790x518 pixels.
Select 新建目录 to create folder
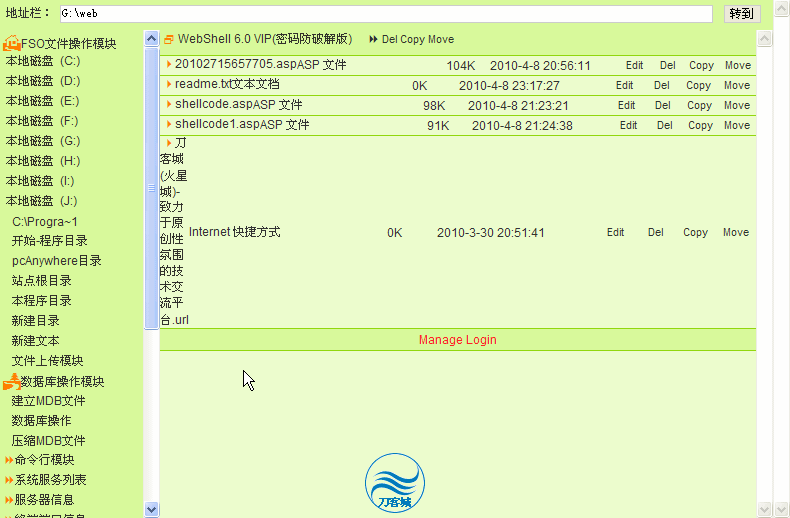click(x=35, y=320)
